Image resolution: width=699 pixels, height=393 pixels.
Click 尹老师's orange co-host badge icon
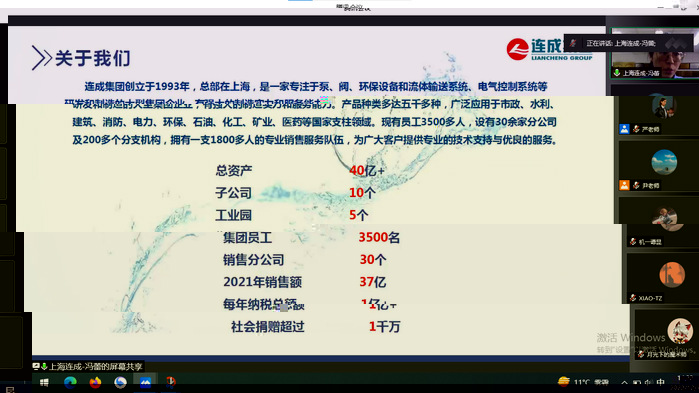click(x=624, y=185)
